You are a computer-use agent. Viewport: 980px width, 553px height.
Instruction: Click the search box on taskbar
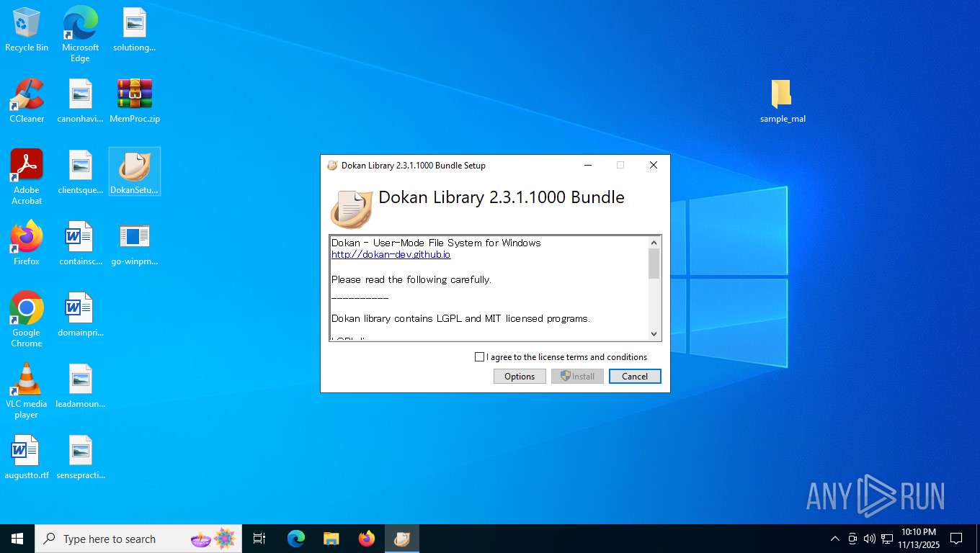point(138,539)
